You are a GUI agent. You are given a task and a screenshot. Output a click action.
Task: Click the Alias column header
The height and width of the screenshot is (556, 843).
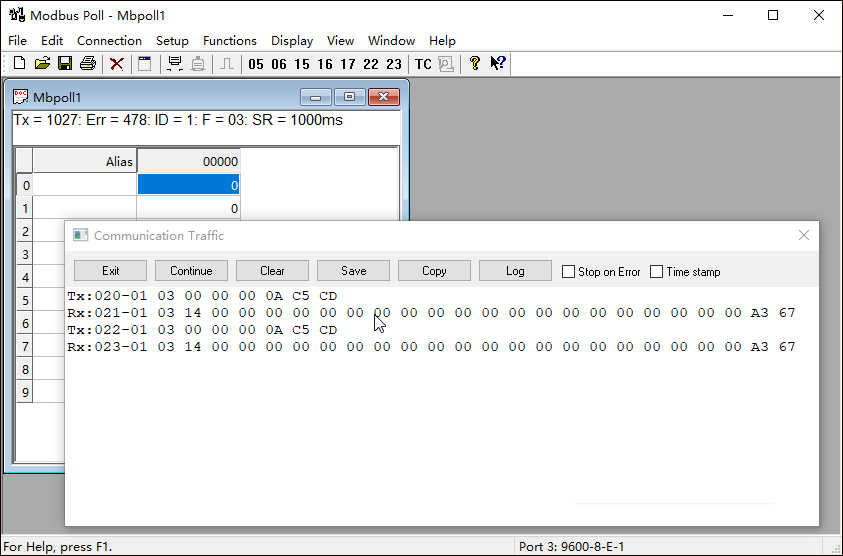(x=84, y=161)
